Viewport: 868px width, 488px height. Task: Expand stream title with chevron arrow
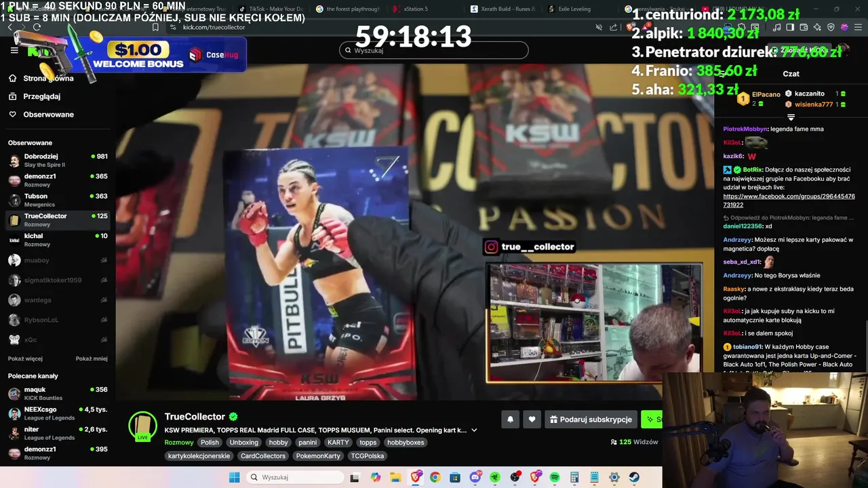point(474,430)
